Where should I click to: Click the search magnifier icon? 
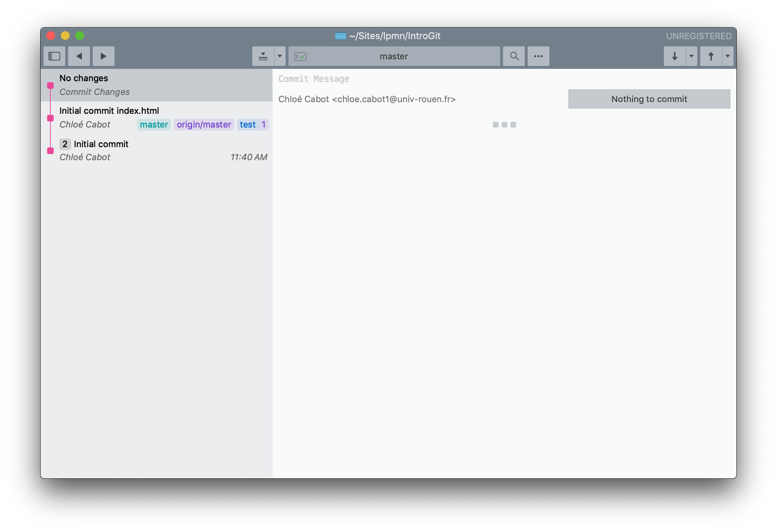coord(514,55)
